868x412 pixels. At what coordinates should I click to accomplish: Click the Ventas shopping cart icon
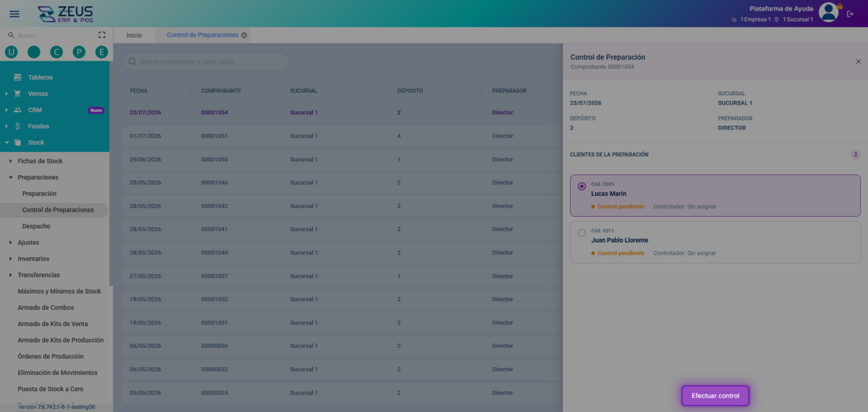(x=18, y=94)
